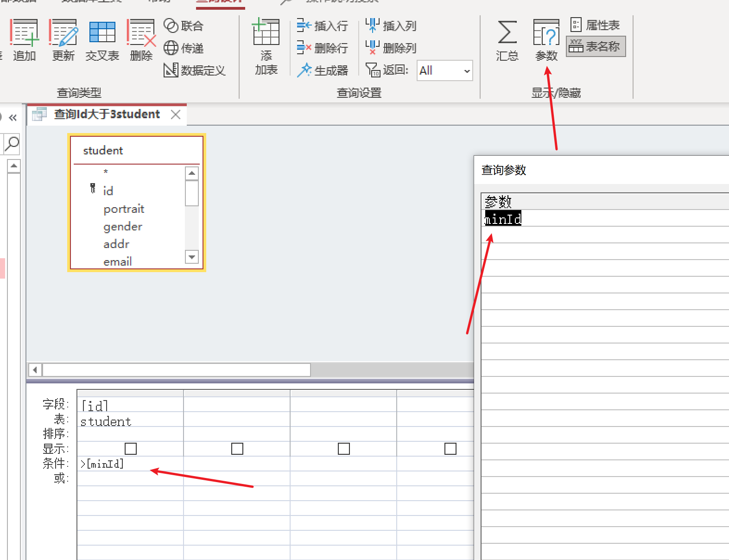
Task: Click the 查询参数 dialog title
Action: point(504,170)
